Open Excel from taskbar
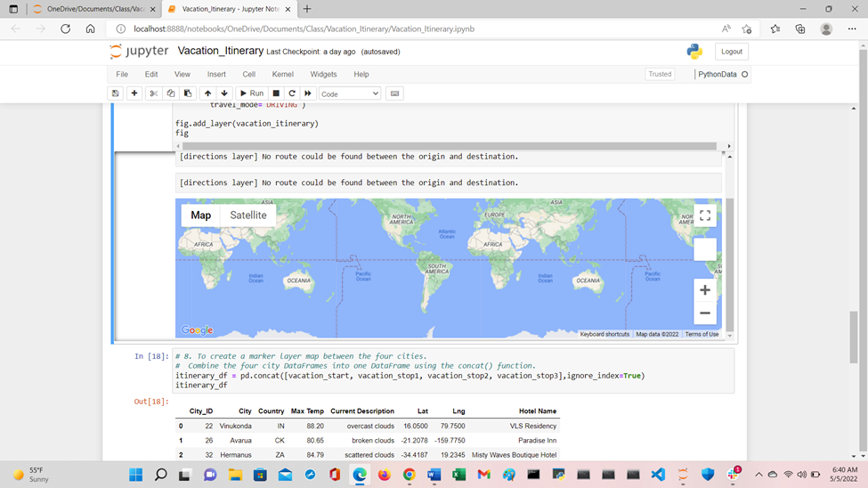This screenshot has height=488, width=868. coord(458,475)
